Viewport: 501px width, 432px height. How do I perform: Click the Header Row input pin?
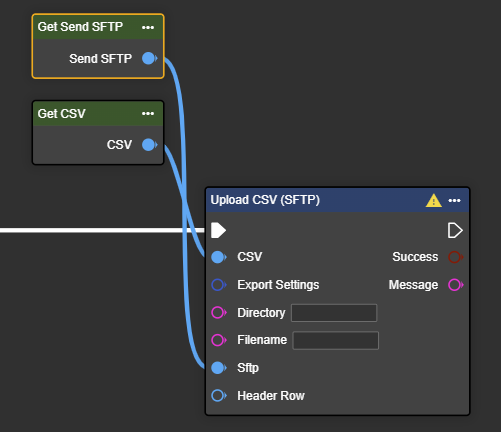coord(219,396)
